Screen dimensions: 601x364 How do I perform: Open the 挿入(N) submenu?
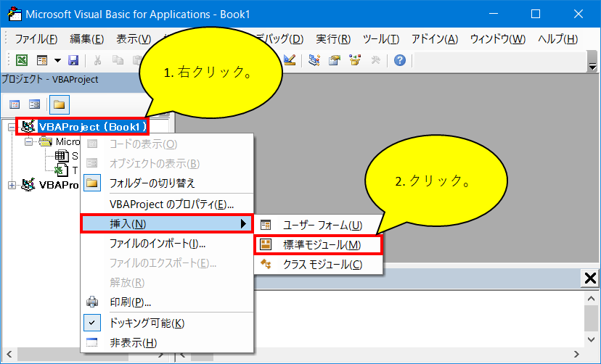pos(167,223)
